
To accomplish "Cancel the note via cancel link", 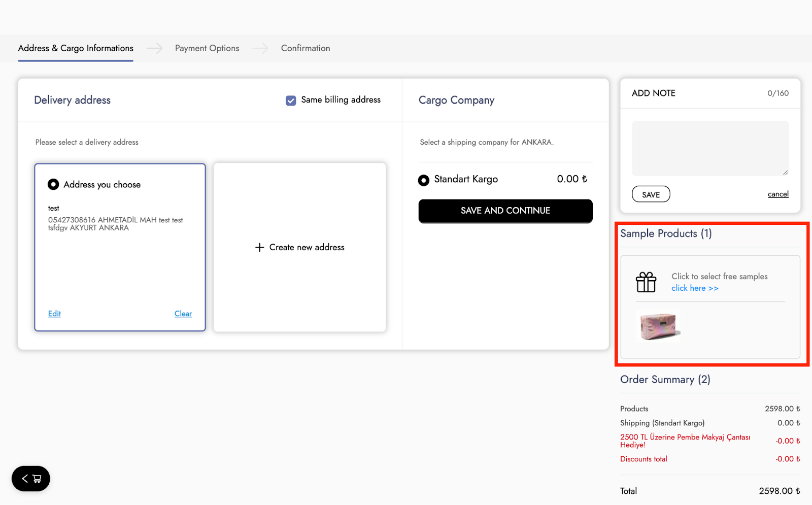I will click(777, 194).
